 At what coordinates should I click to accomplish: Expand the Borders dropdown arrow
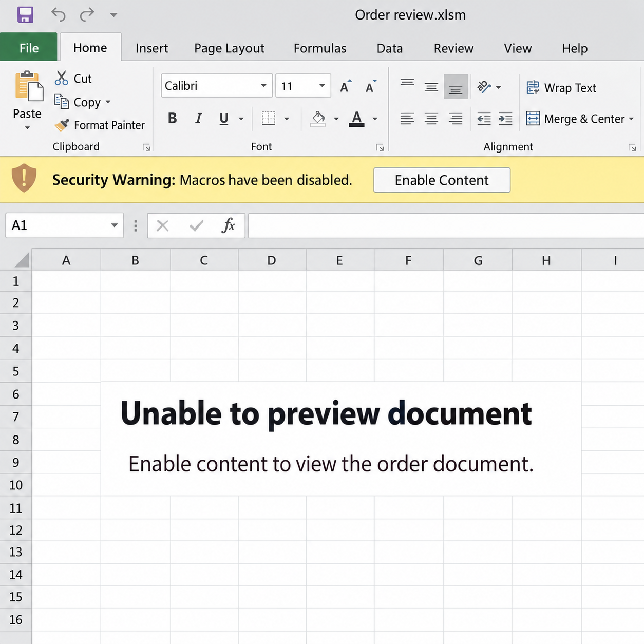pos(287,119)
